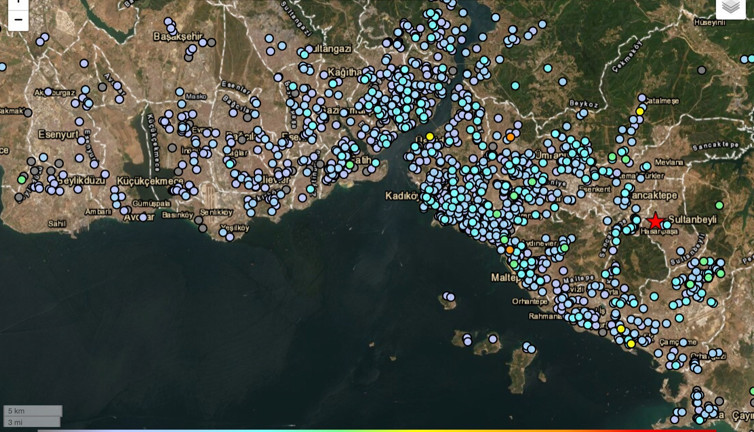Image resolution: width=754 pixels, height=432 pixels.
Task: Click the marker on the small western island
Action: [450, 297]
